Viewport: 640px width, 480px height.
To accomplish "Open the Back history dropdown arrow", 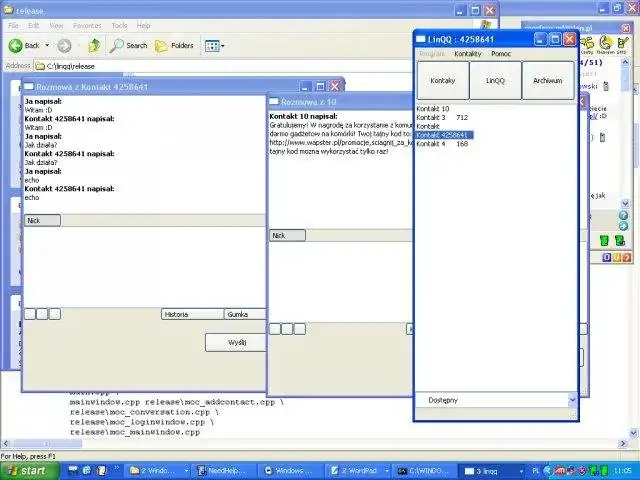I will tap(47, 45).
